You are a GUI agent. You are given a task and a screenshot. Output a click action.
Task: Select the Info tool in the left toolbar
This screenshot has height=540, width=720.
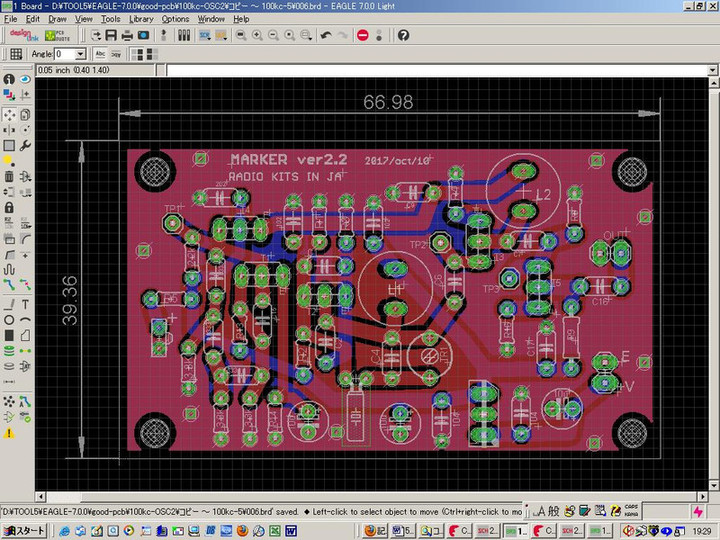point(9,79)
